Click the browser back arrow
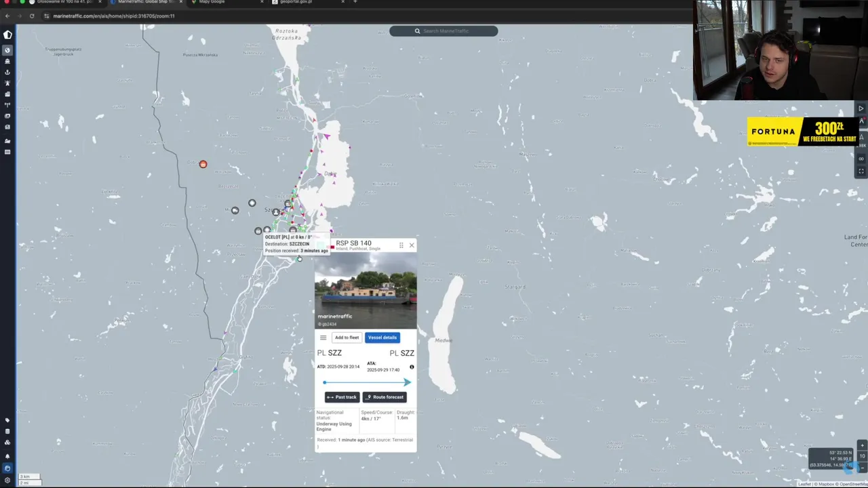Viewport: 868px width, 488px height. [x=7, y=16]
